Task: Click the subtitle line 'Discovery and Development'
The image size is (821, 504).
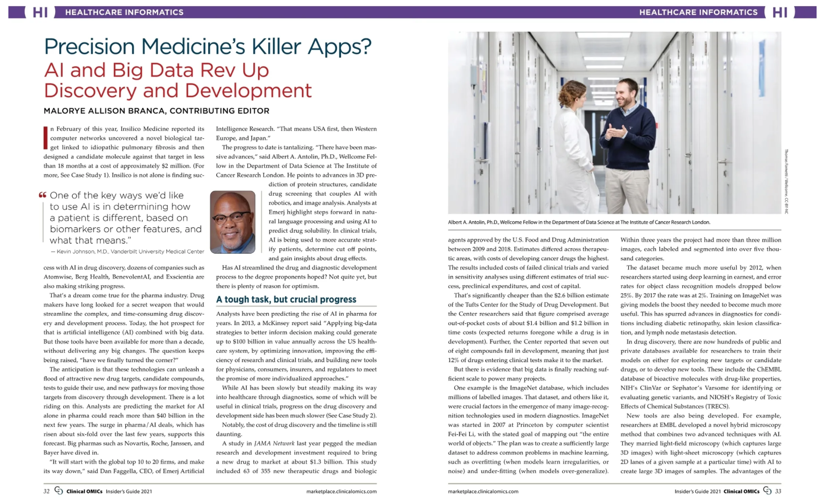Action: pyautogui.click(x=178, y=90)
